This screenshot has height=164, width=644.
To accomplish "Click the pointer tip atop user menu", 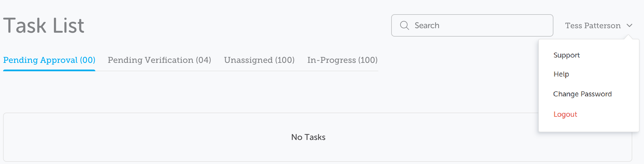I will (x=628, y=37).
